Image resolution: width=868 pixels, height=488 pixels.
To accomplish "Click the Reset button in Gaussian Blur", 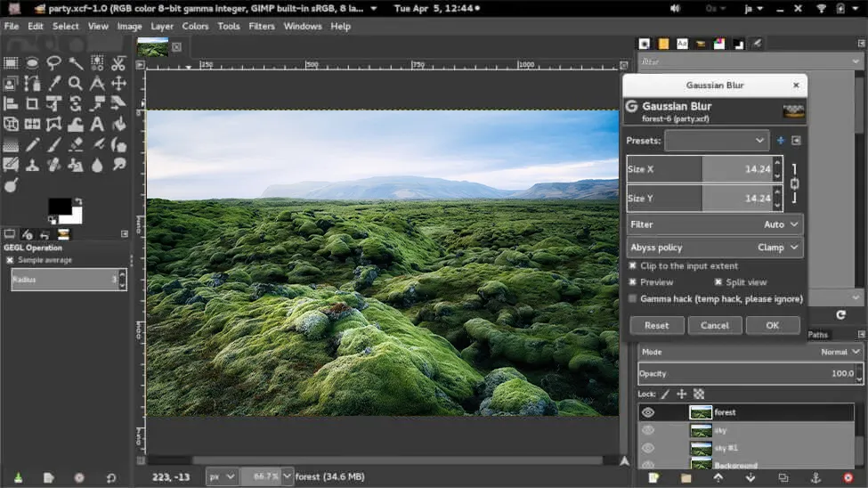I will 657,326.
